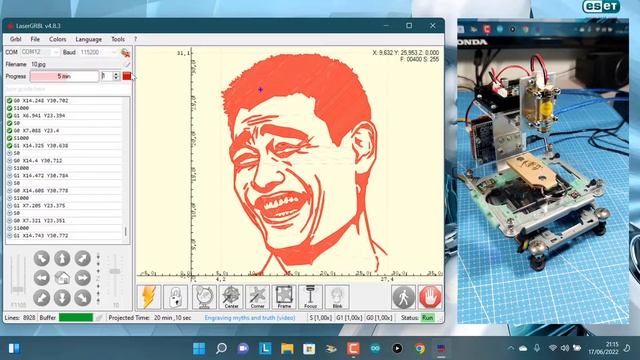The width and height of the screenshot is (640, 360).
Task: Click the manual gcode input field
Action: pos(68,89)
